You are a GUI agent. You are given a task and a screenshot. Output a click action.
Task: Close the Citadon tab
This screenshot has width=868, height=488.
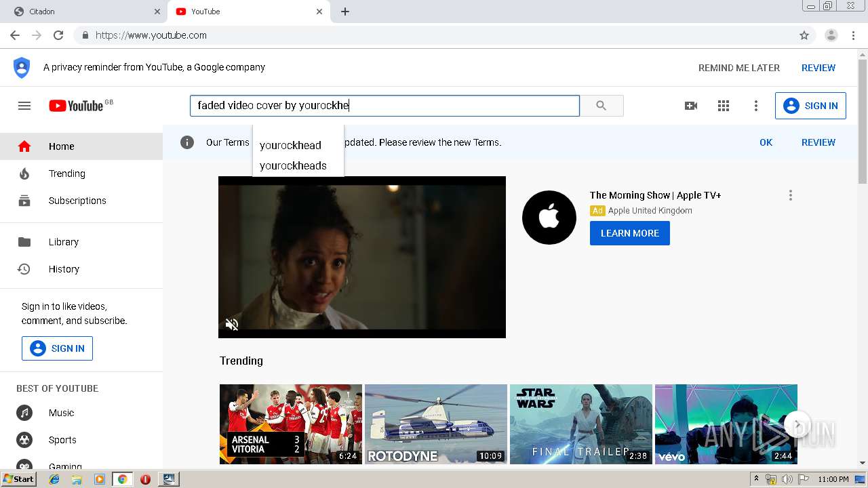point(157,12)
